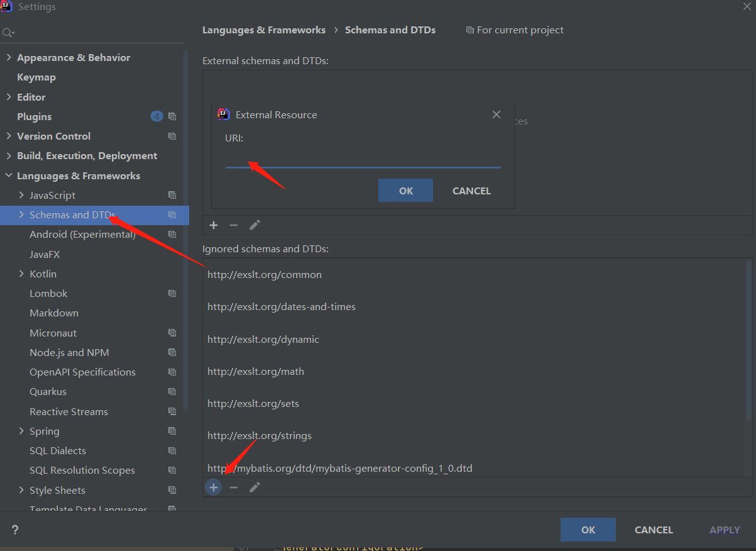Close the External Resource dialog

496,114
